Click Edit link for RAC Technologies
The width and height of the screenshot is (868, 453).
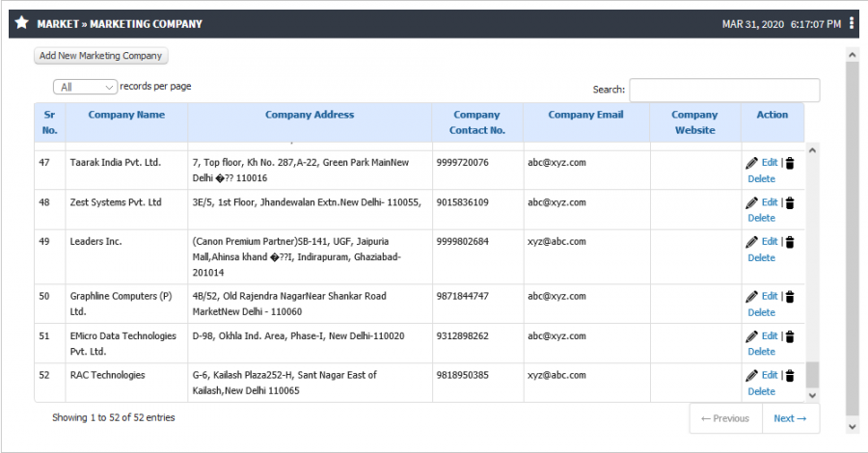[x=770, y=375]
